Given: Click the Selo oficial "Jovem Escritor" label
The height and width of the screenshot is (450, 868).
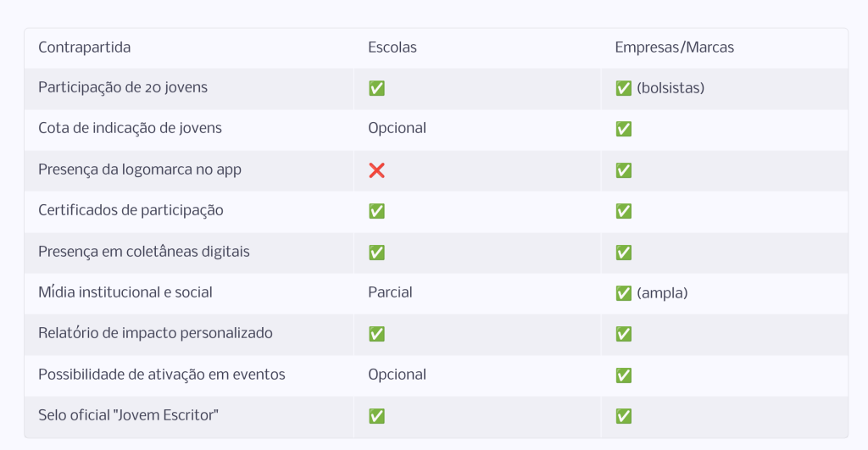Looking at the screenshot, I should [129, 415].
